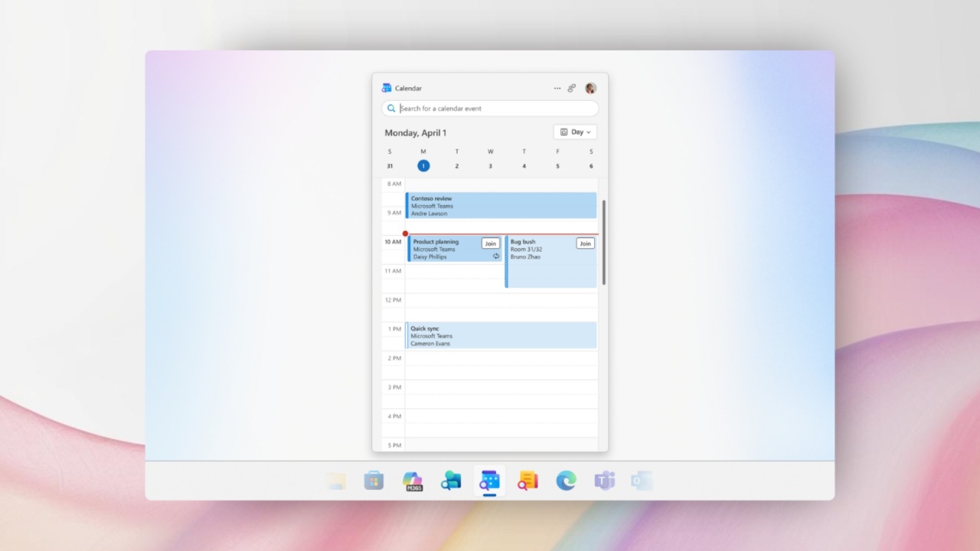Open the Quick sync event
The image size is (980, 551).
pos(501,335)
